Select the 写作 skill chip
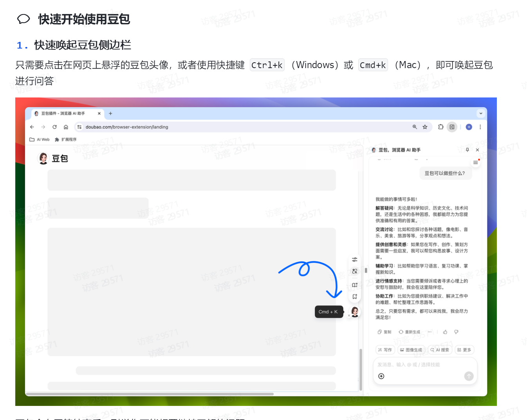 point(385,350)
